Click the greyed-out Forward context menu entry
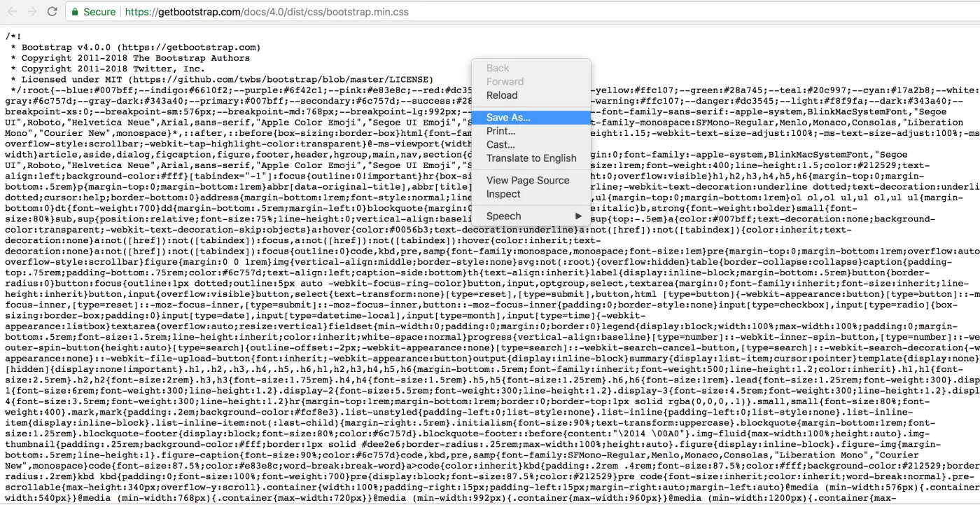The width and height of the screenshot is (980, 505). (531, 82)
